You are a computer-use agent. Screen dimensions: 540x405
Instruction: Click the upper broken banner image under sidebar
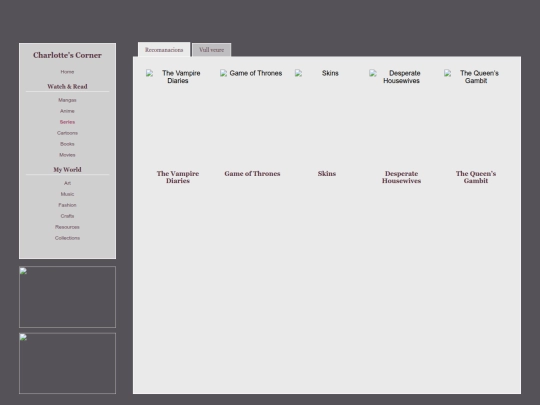[x=68, y=297]
